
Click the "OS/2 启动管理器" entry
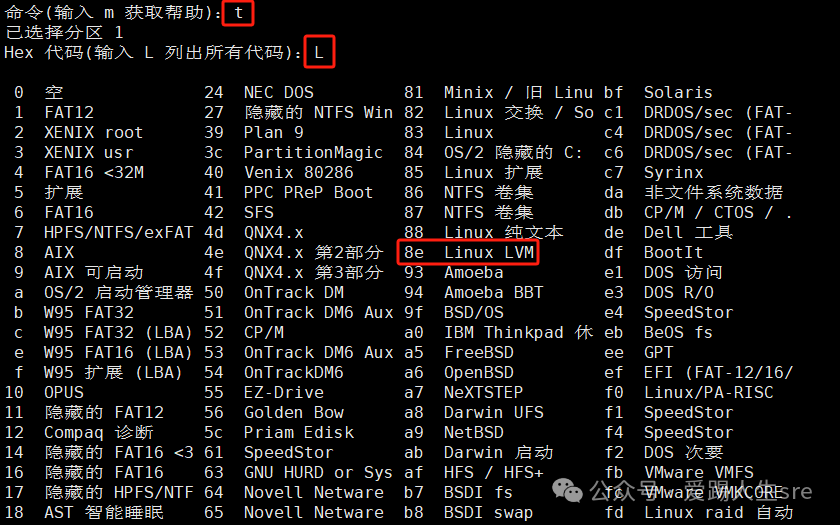coord(118,292)
